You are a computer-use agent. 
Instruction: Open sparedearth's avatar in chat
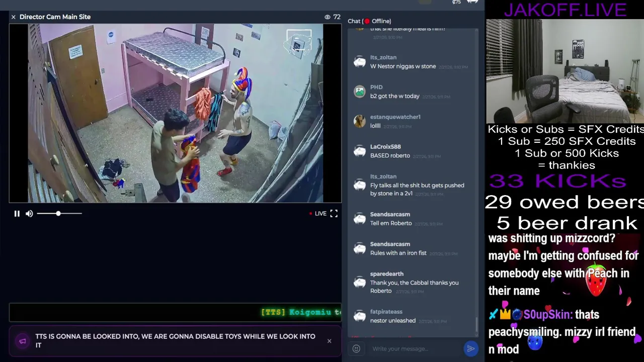[x=359, y=283]
